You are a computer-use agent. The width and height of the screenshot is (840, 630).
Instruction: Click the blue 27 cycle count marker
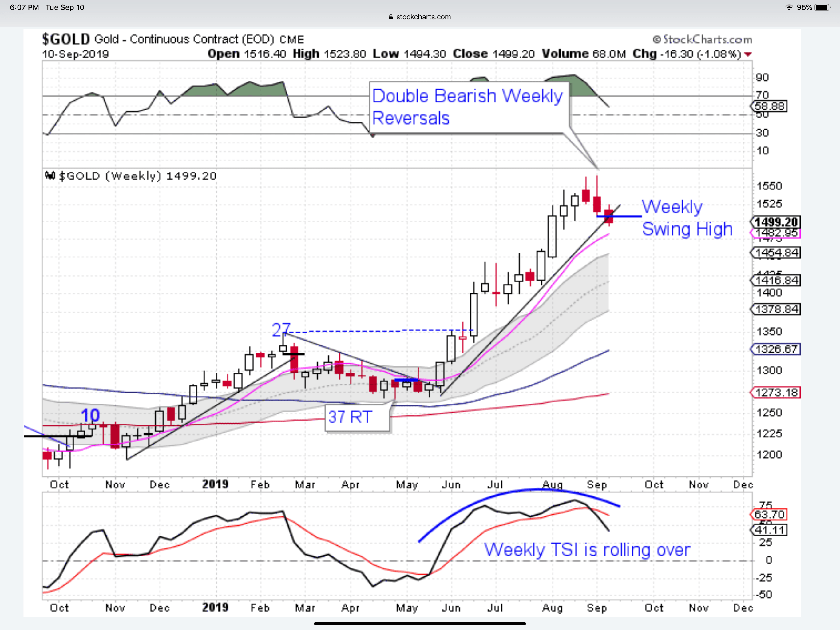click(x=281, y=329)
